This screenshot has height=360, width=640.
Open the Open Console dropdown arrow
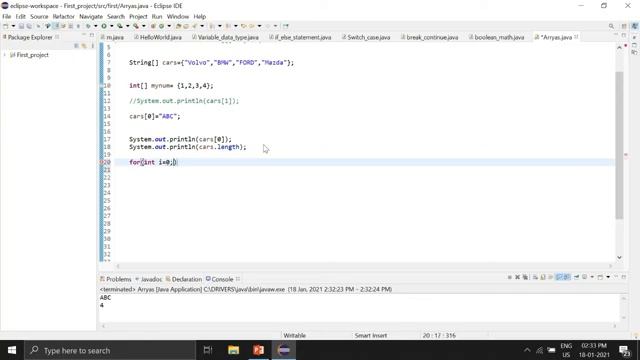(608, 277)
